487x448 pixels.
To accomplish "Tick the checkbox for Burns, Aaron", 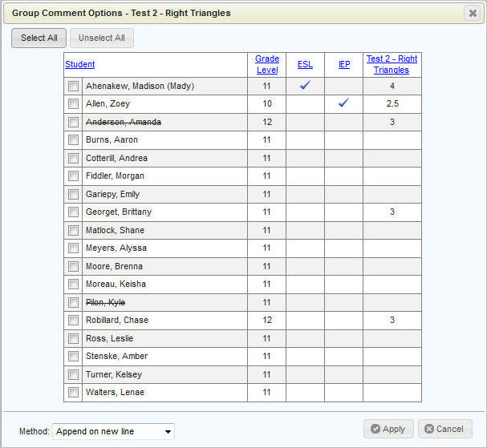I will click(x=73, y=140).
